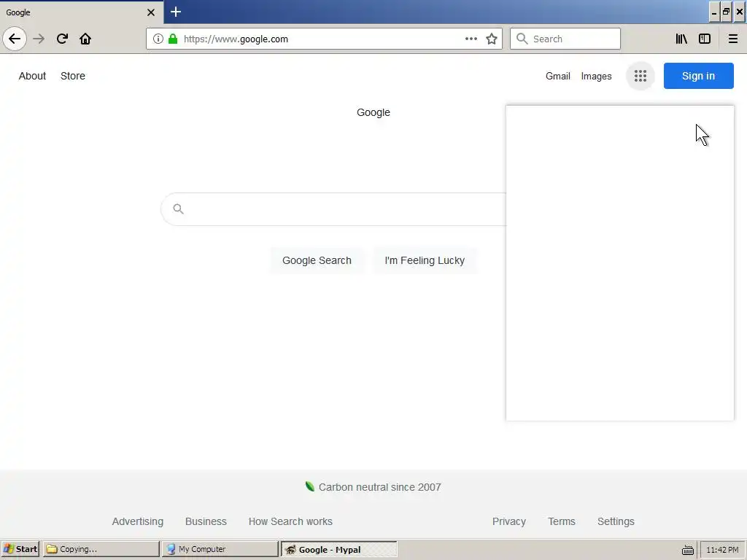This screenshot has width=747, height=560.
Task: Open Carbon neutral since 2007 link
Action: pos(379,487)
